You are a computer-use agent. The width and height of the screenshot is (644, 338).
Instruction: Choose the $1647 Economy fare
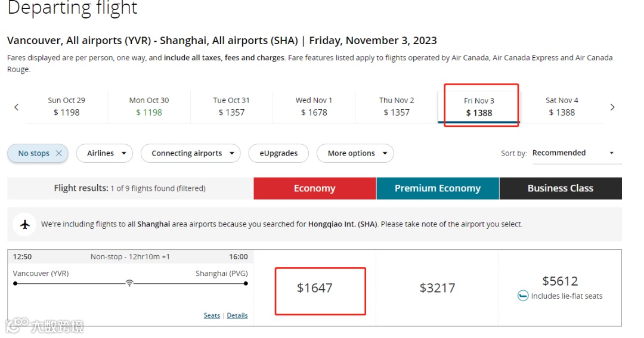pos(315,289)
